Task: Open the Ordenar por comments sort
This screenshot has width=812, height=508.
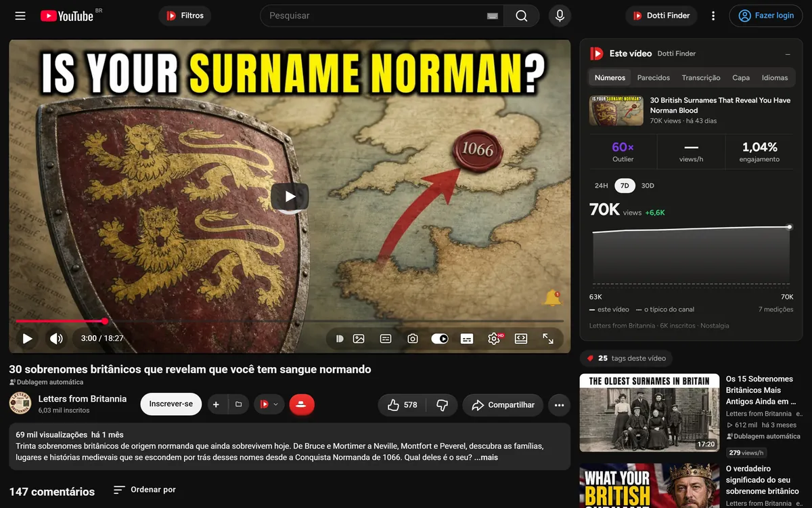Action: (x=145, y=490)
